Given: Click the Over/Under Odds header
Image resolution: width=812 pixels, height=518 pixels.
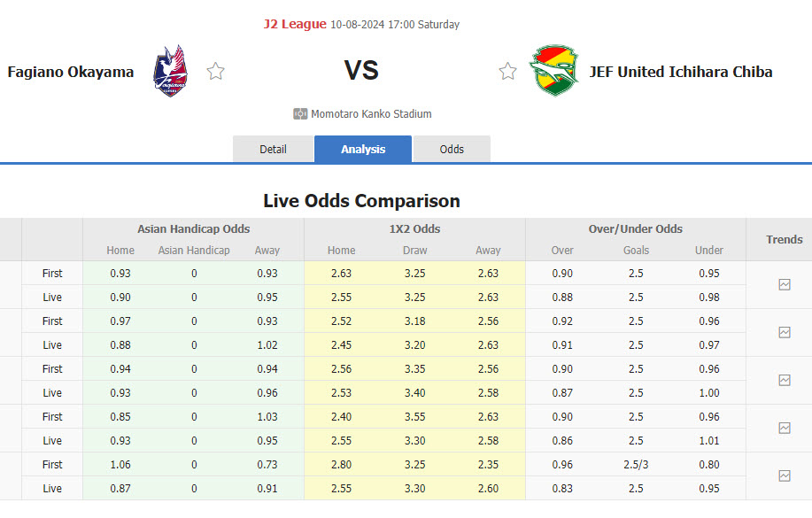Looking at the screenshot, I should pyautogui.click(x=636, y=228).
